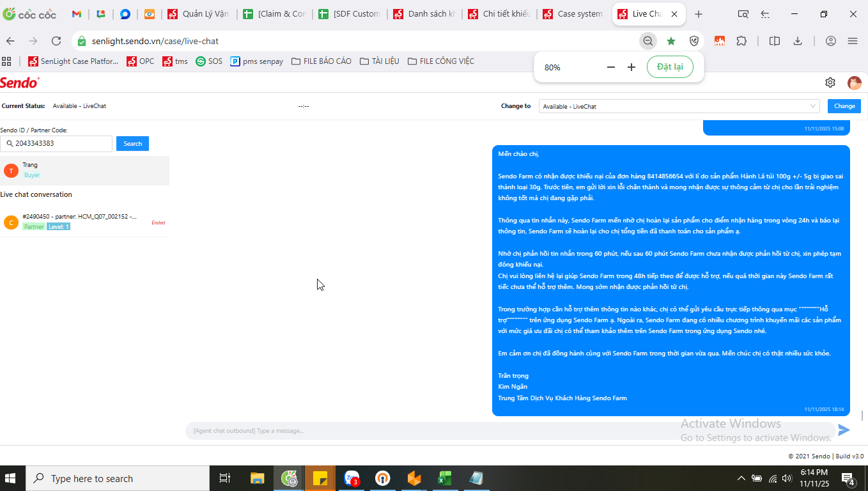Open the blue chat bubble pinned tab
This screenshot has width=868, height=491.
point(125,14)
